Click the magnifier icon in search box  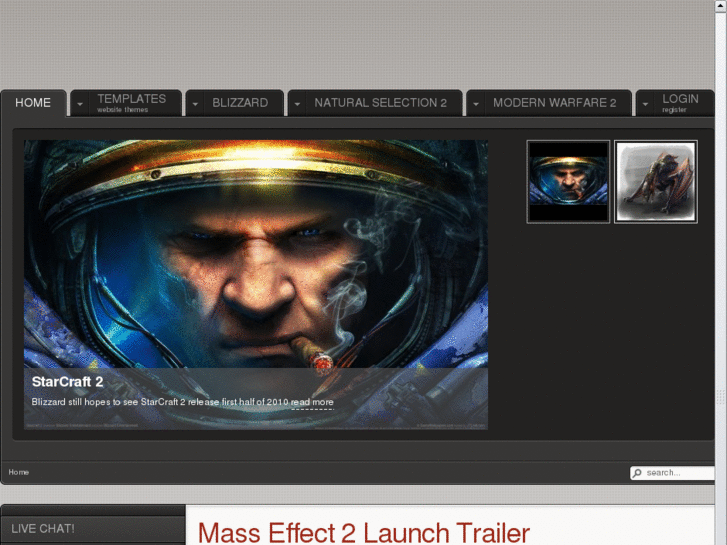point(638,473)
